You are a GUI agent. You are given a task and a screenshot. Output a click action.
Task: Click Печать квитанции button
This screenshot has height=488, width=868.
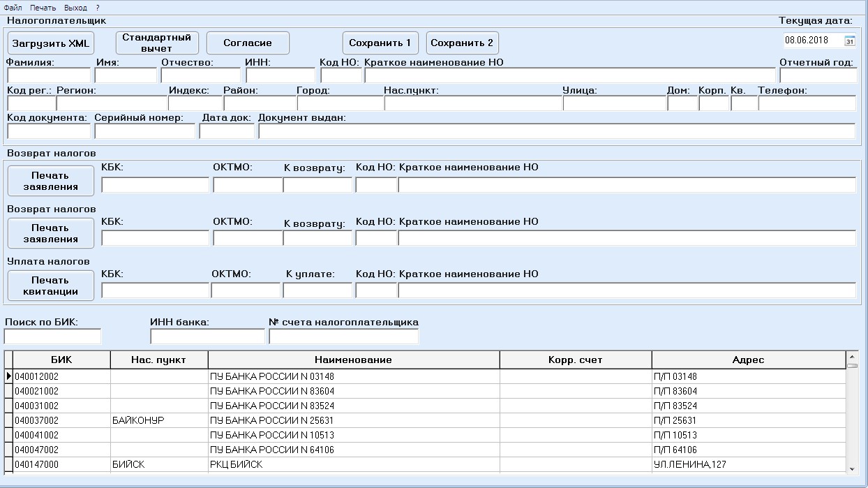click(x=50, y=286)
